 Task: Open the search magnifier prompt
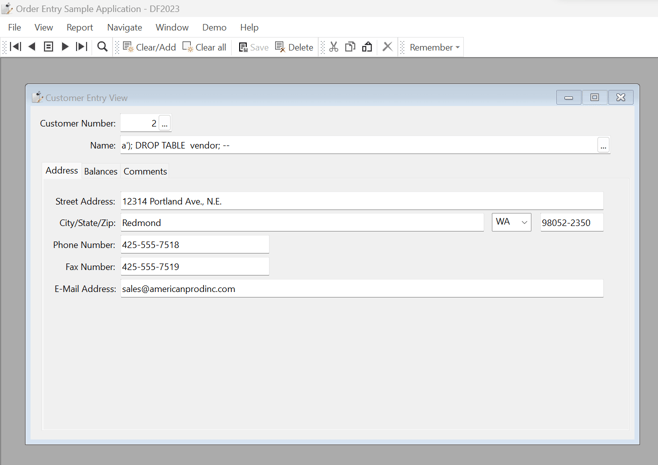pos(102,47)
